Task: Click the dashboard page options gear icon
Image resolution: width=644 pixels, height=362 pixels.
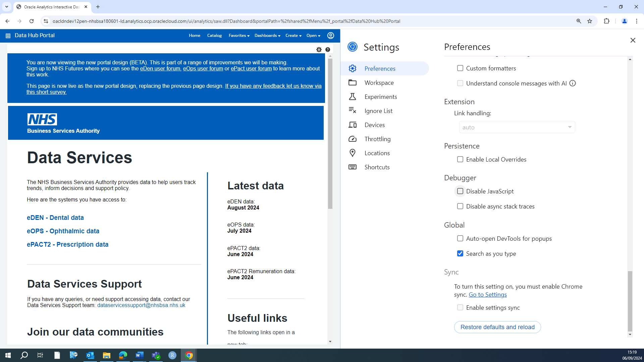Action: click(x=319, y=50)
